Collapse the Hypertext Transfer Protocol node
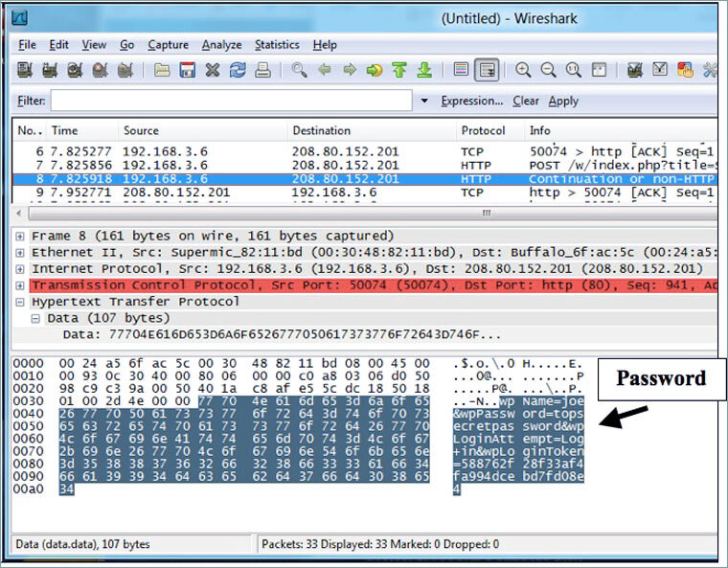The width and height of the screenshot is (728, 568). click(19, 303)
